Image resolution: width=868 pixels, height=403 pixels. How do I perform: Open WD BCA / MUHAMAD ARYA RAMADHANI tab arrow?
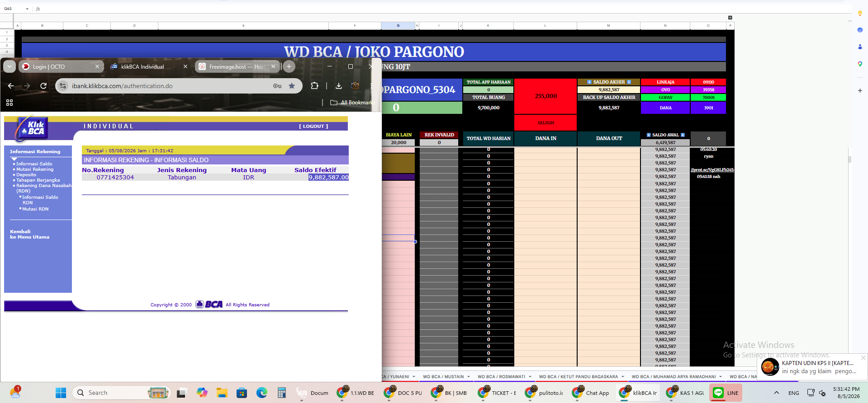(721, 377)
